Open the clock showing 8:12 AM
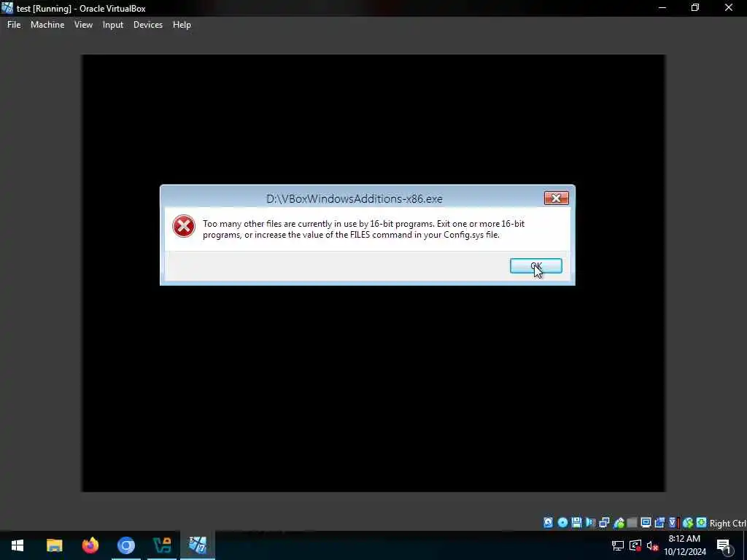This screenshot has width=747, height=560. pyautogui.click(x=684, y=545)
